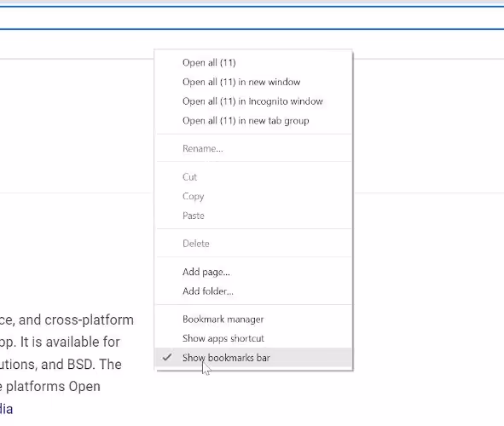Uncheck Show bookmarks bar option

tap(253, 357)
